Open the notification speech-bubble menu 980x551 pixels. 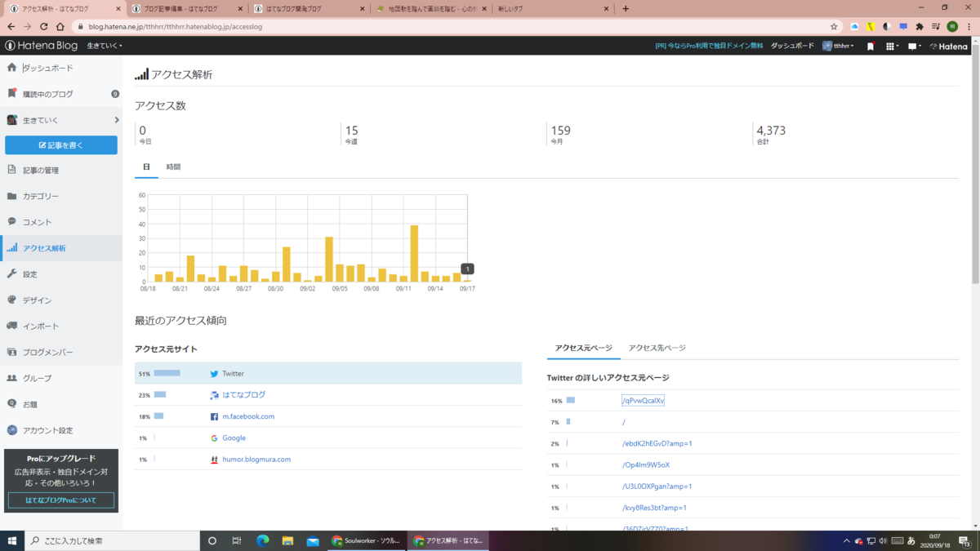pyautogui.click(x=914, y=47)
